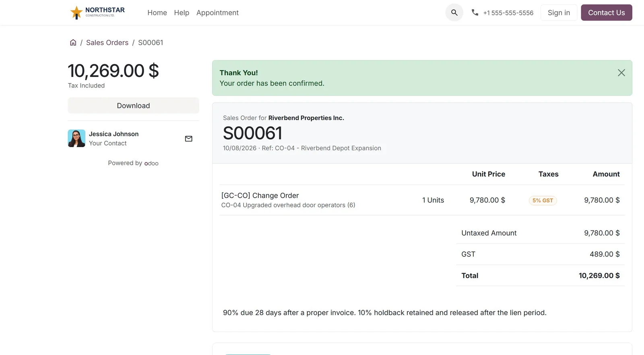This screenshot has width=644, height=355.
Task: Click the Contact Us button
Action: pyautogui.click(x=606, y=12)
